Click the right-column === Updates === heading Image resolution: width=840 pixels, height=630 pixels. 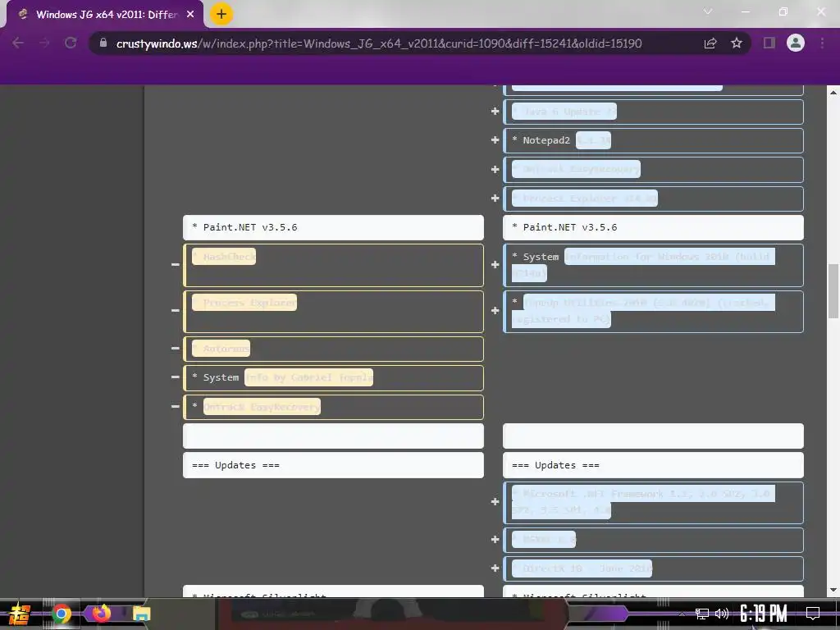(653, 465)
